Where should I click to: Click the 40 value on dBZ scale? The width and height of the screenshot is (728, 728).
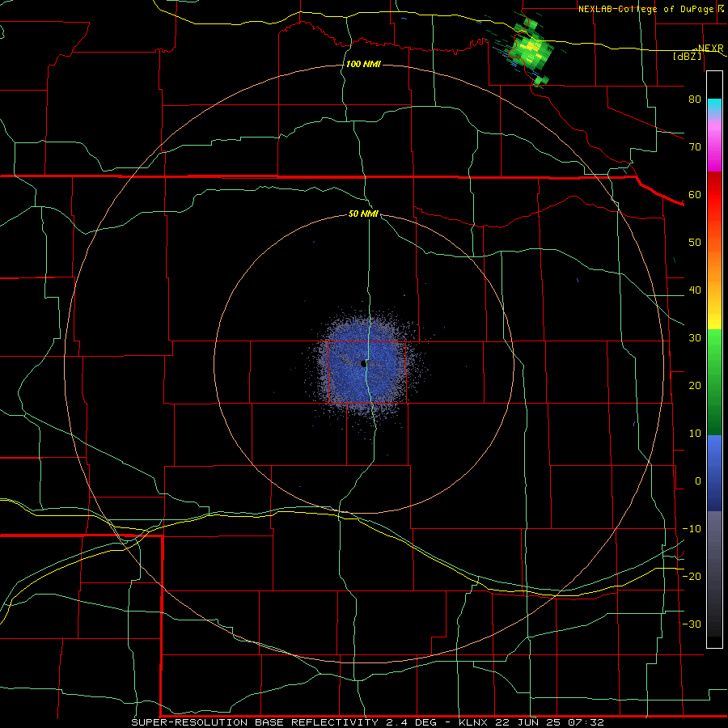point(695,290)
